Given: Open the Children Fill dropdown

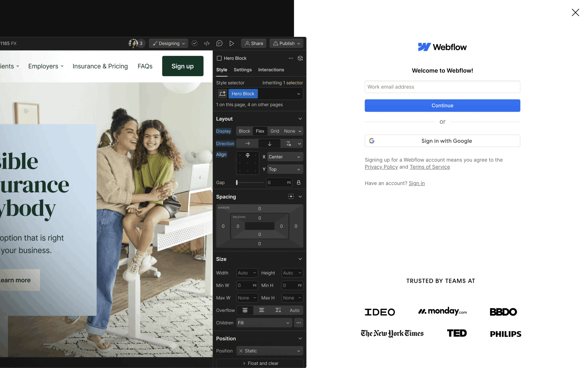Looking at the screenshot, I should coord(264,323).
